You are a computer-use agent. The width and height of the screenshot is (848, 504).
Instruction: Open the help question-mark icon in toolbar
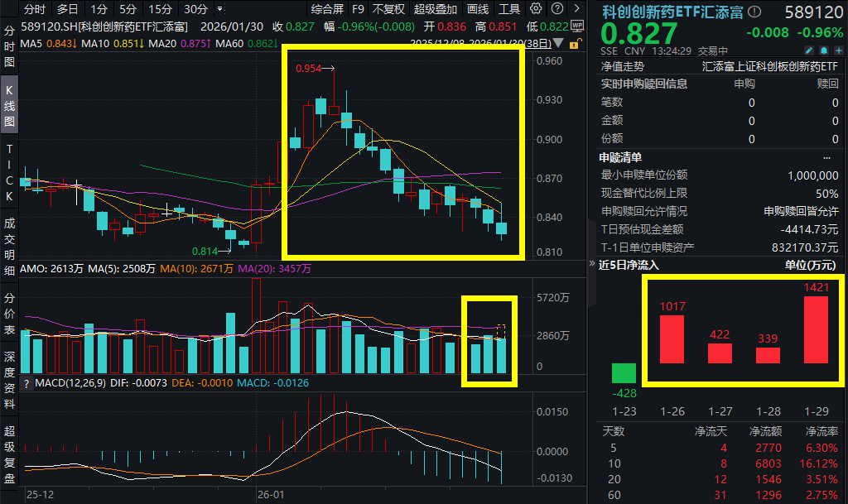556,9
